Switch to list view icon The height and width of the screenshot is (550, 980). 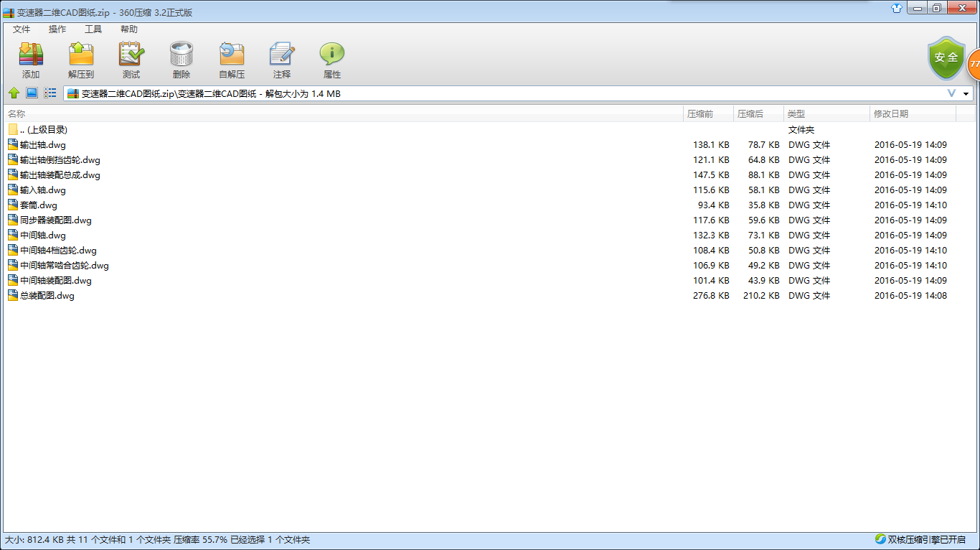(50, 93)
